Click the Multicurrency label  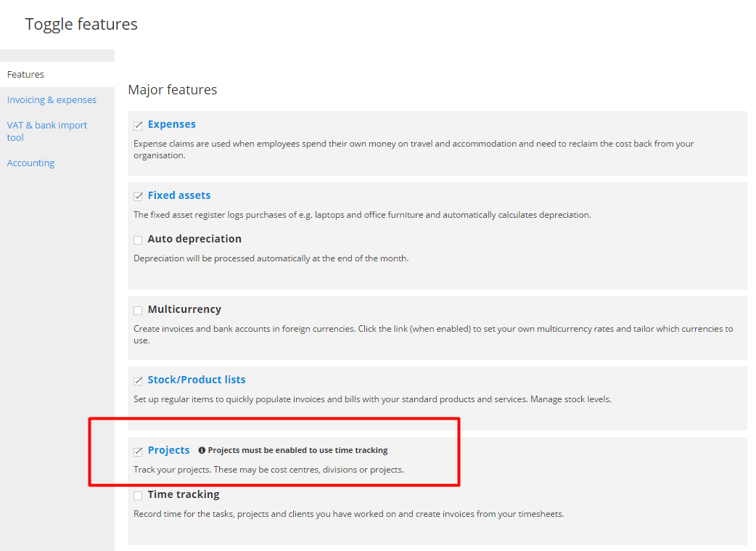coord(184,309)
